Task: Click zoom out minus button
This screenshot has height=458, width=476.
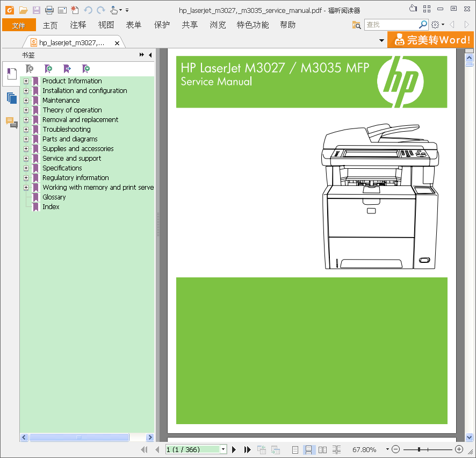Action: coord(395,449)
